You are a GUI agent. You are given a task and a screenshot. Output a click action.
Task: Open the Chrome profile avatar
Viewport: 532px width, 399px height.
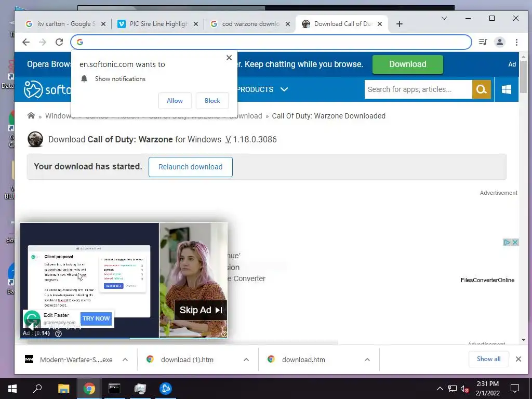pos(500,42)
